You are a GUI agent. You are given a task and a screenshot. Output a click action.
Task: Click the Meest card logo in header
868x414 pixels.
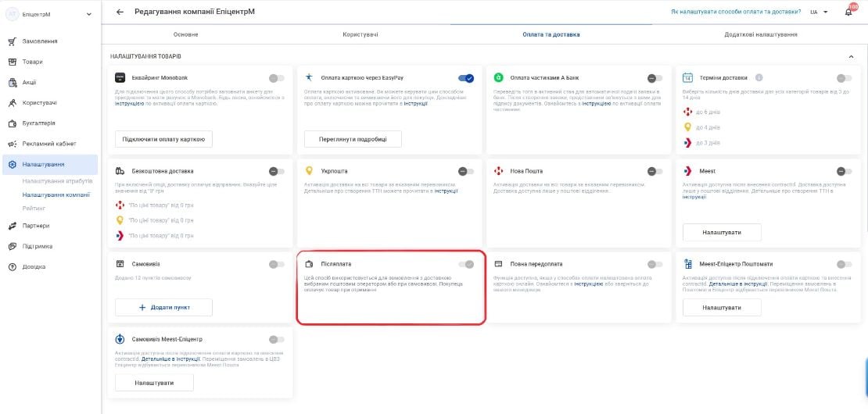(688, 171)
